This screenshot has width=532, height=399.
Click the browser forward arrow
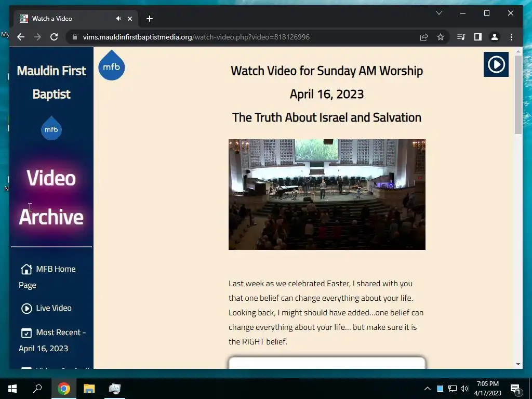point(37,37)
